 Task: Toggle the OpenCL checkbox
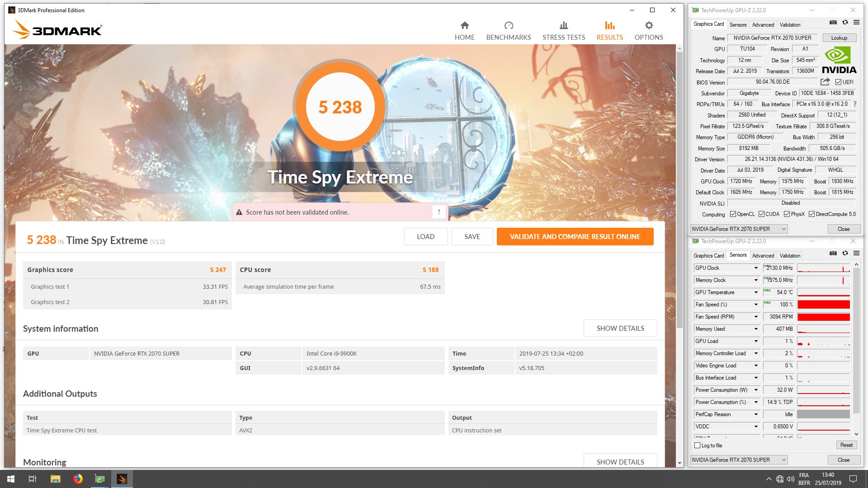pyautogui.click(x=733, y=214)
